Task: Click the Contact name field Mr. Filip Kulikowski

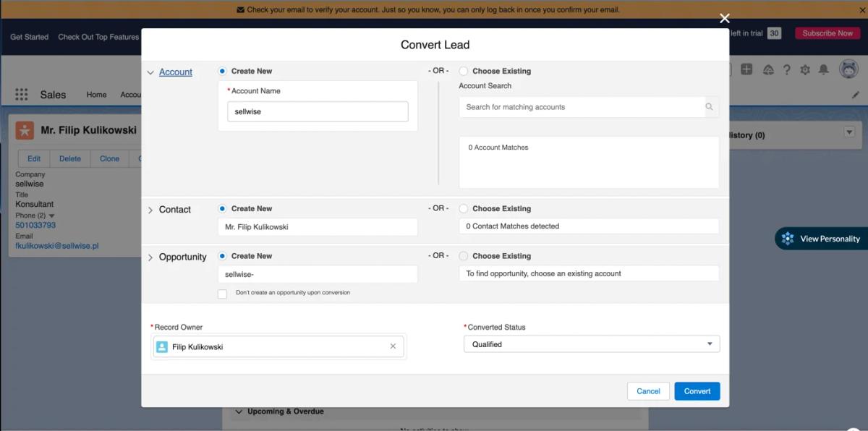Action: pos(318,226)
